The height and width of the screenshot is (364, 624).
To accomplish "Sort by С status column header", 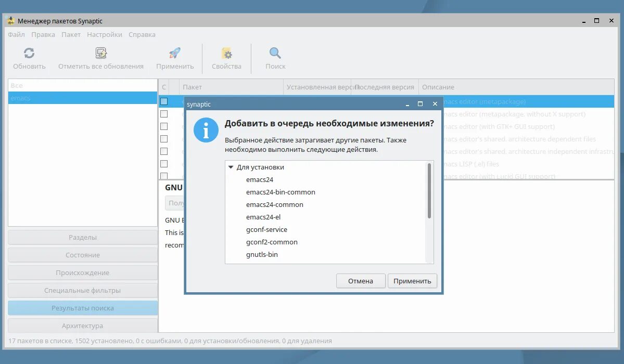I will click(164, 87).
